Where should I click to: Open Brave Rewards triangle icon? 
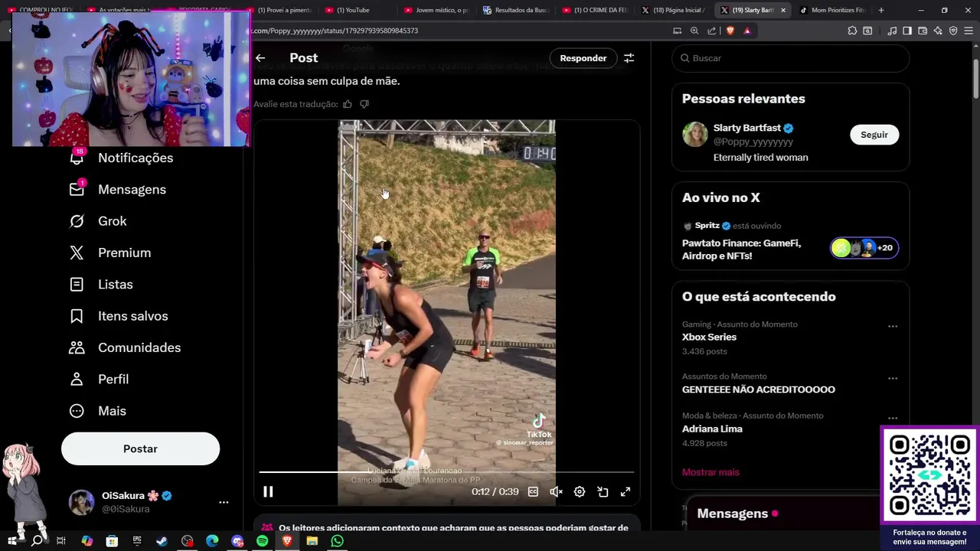pyautogui.click(x=747, y=31)
